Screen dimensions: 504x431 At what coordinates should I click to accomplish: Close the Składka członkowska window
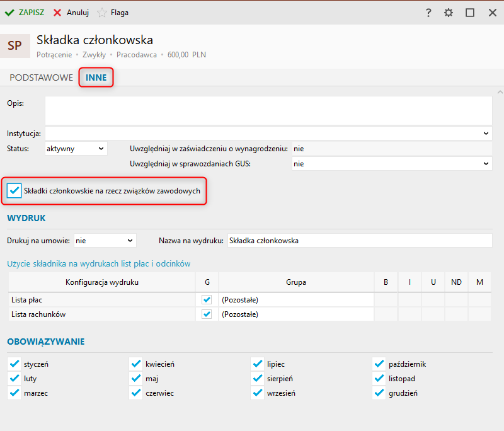click(x=492, y=13)
